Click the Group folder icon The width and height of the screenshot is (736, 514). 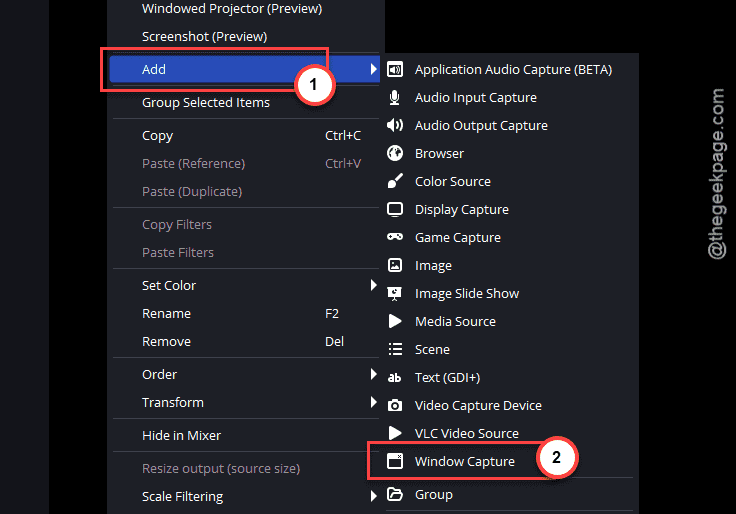click(x=395, y=494)
